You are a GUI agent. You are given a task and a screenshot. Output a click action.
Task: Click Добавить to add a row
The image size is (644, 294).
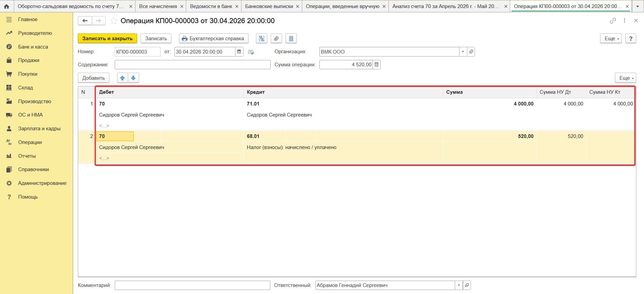pyautogui.click(x=94, y=78)
